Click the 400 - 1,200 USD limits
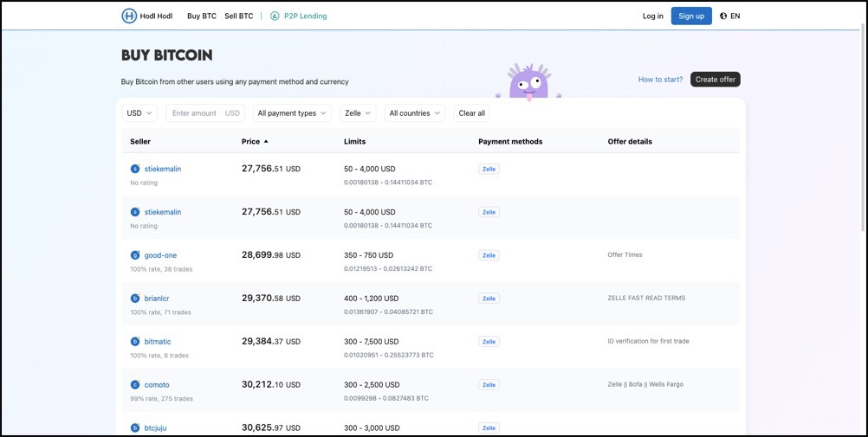The width and height of the screenshot is (868, 437). [372, 299]
